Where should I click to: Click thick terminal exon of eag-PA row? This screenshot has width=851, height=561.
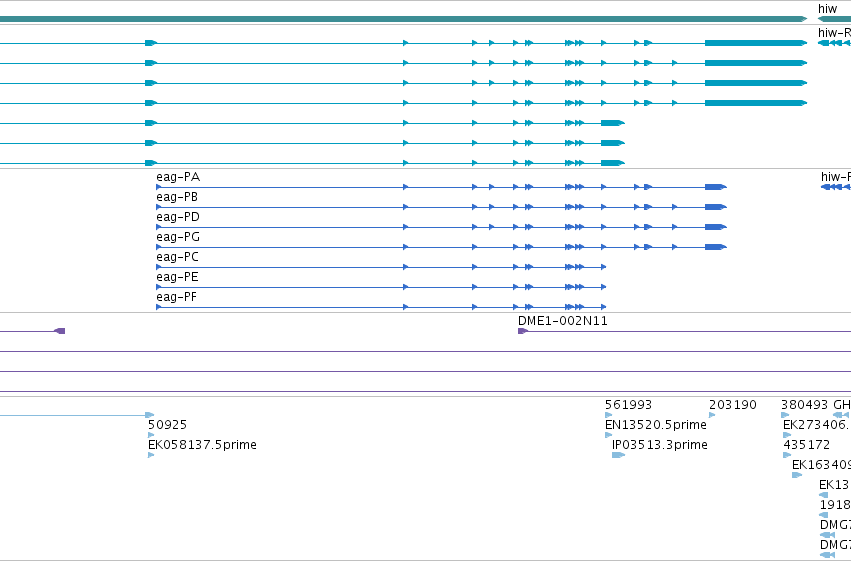click(x=716, y=187)
